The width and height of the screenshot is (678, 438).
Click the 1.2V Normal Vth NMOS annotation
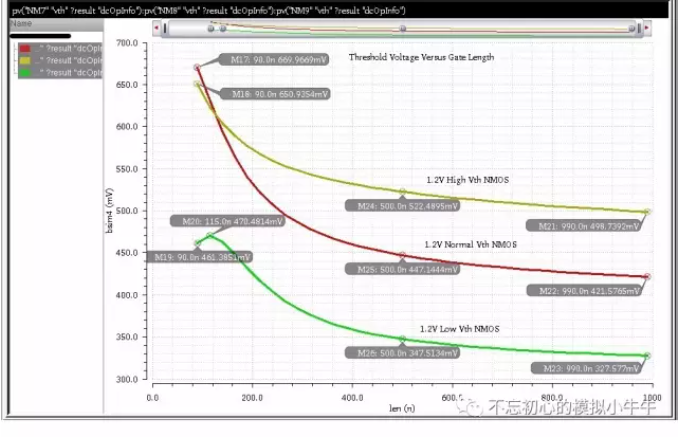click(470, 244)
